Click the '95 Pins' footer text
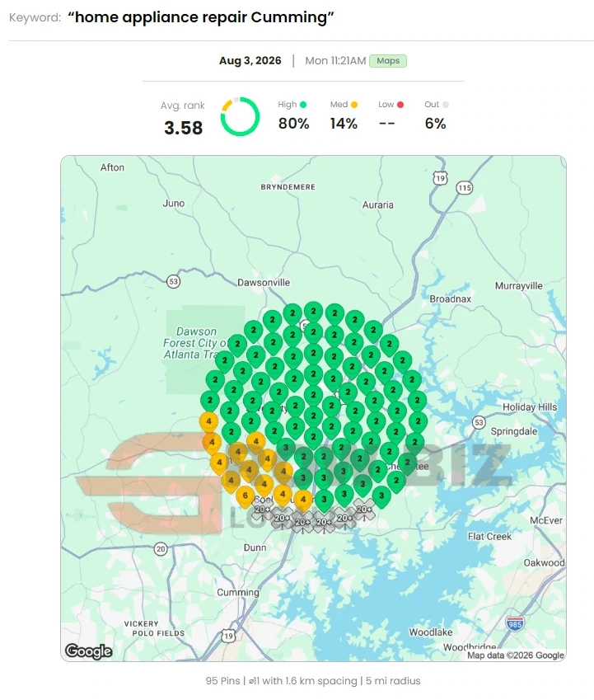 coord(222,681)
